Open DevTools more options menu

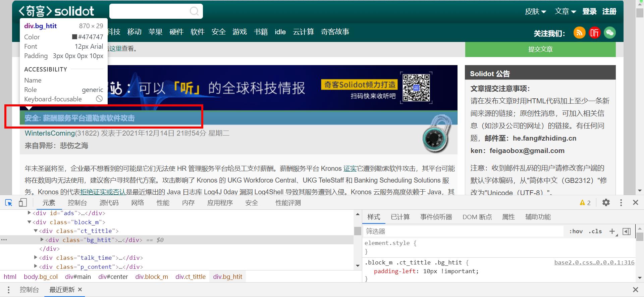[621, 203]
